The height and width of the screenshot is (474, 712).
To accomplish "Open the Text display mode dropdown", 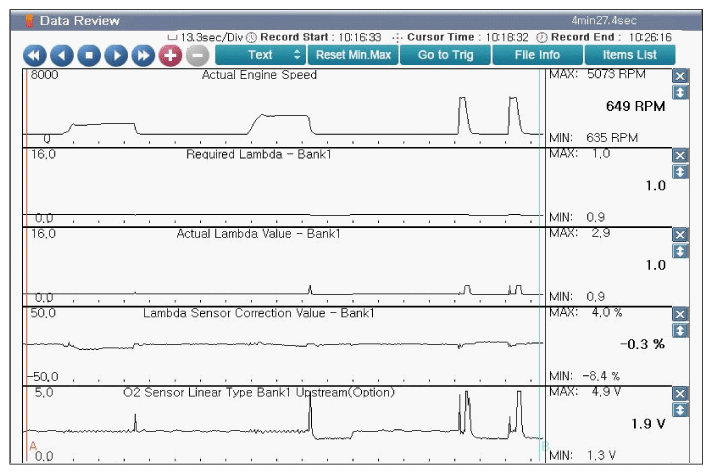I will 260,55.
